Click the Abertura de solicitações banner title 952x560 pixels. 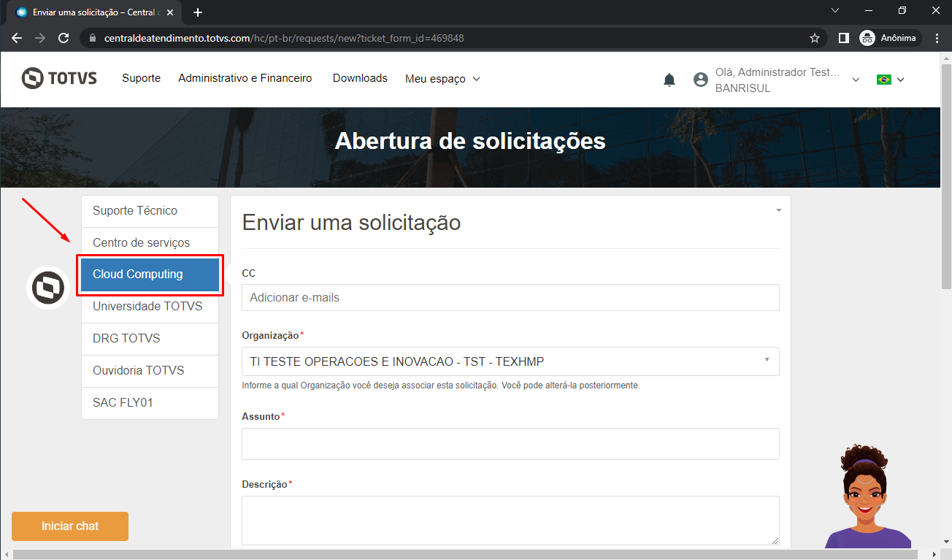470,141
